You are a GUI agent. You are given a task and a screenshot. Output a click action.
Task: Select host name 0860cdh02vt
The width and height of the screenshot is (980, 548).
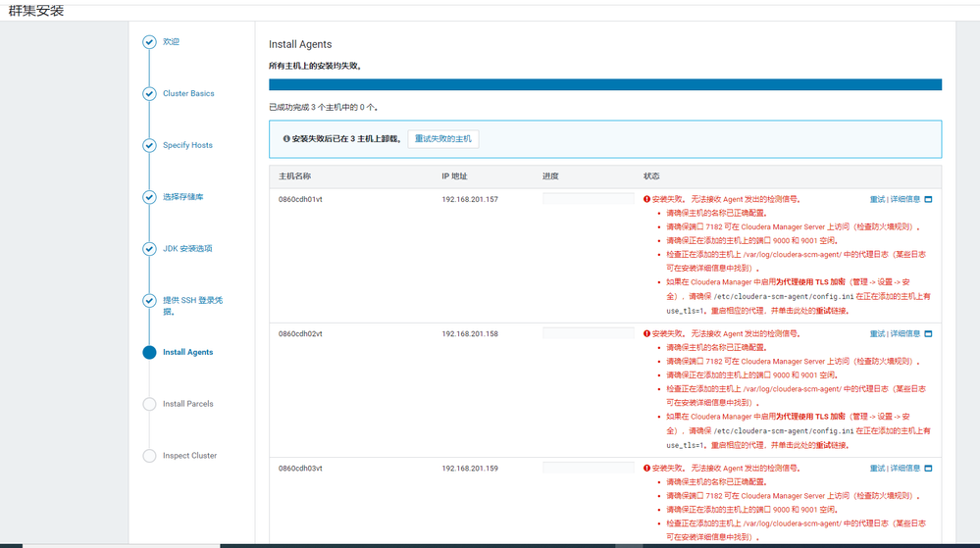(300, 333)
